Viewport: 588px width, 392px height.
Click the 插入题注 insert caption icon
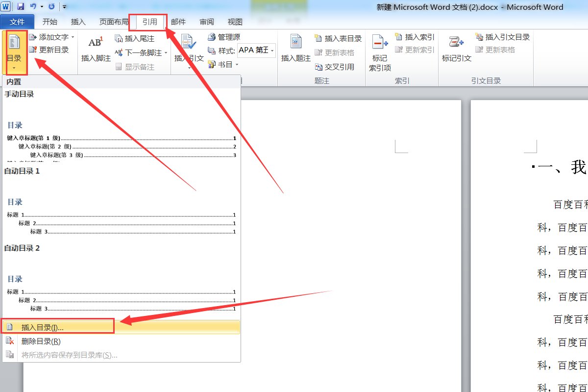click(295, 43)
